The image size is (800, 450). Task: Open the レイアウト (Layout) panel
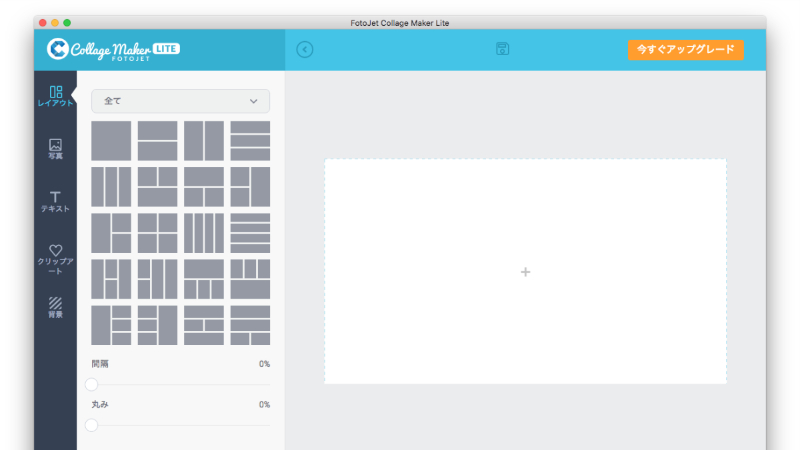pyautogui.click(x=56, y=96)
